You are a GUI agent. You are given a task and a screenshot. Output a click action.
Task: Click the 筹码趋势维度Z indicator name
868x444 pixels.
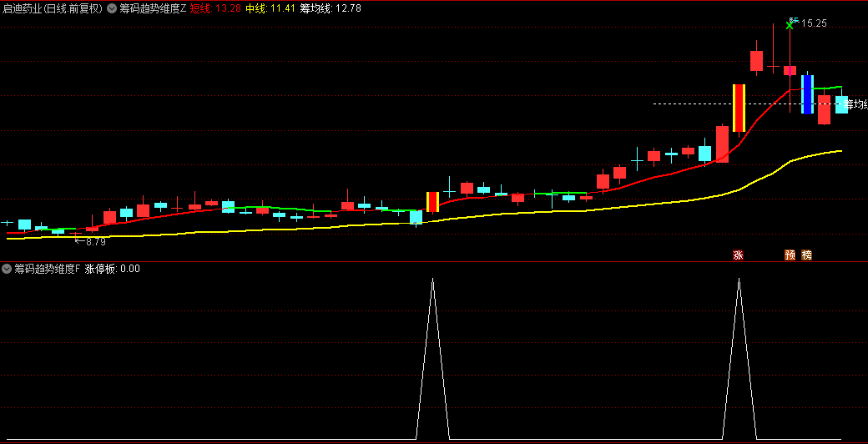(x=153, y=8)
